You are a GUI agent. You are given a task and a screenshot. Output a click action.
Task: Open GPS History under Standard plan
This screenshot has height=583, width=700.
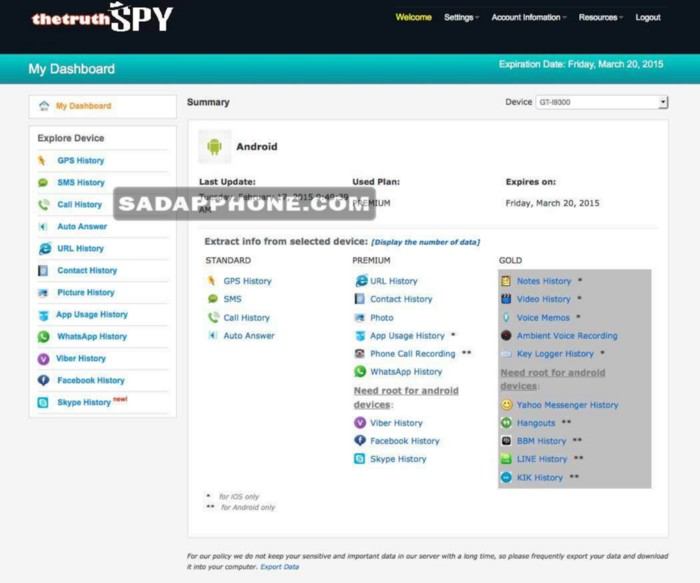pos(247,281)
